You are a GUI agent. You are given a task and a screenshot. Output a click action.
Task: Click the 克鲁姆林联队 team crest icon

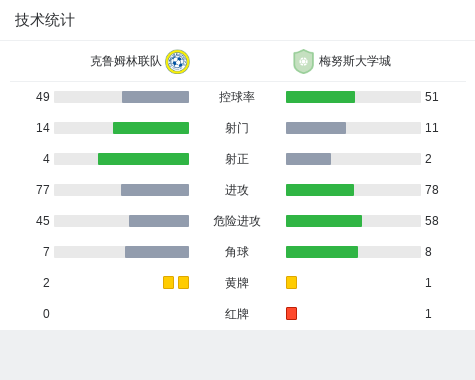177,62
